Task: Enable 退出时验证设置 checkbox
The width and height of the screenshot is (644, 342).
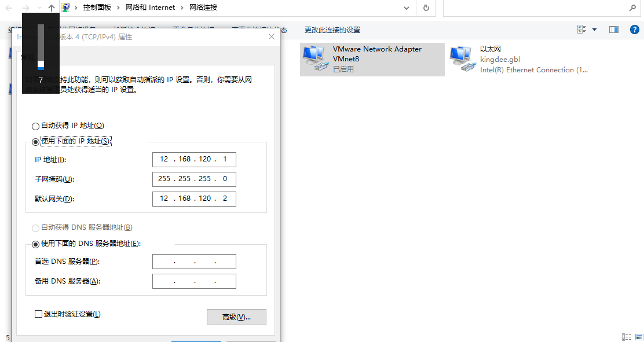Action: pyautogui.click(x=39, y=314)
